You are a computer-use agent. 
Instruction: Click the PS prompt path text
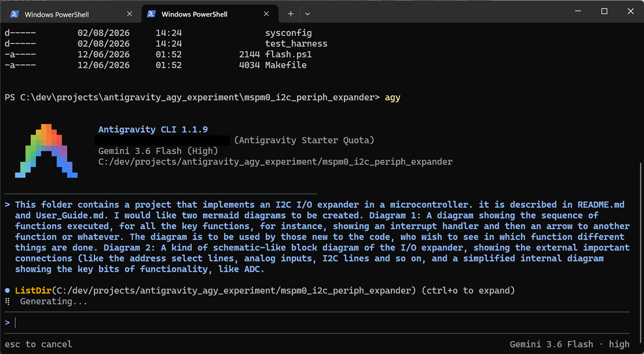tap(192, 97)
